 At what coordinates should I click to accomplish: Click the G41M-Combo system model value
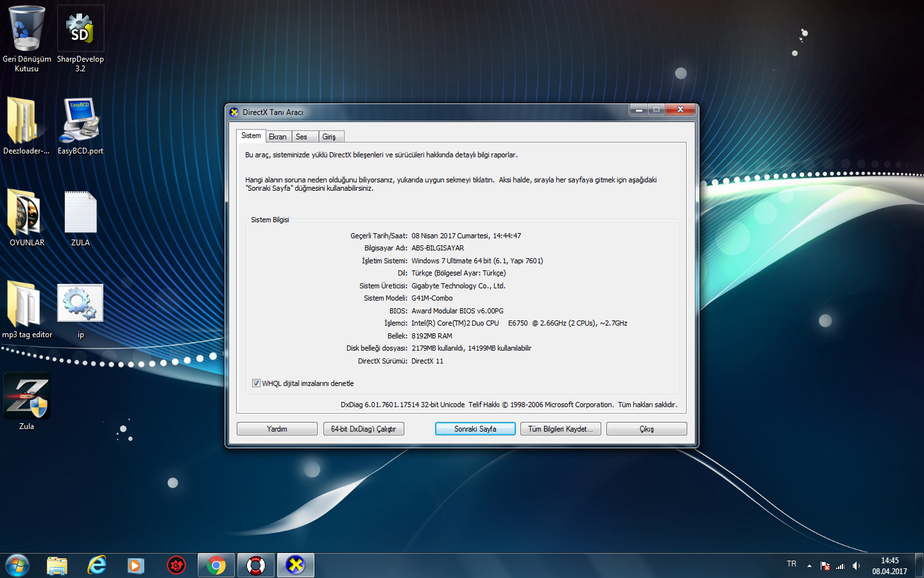coord(432,298)
